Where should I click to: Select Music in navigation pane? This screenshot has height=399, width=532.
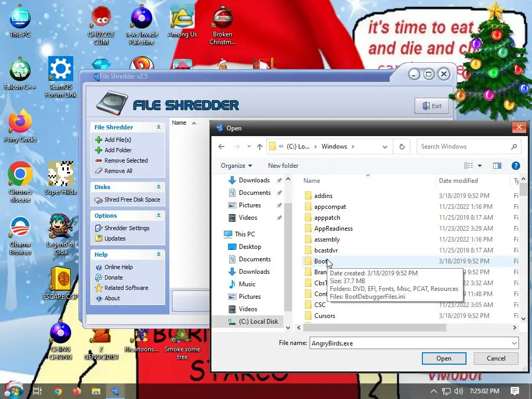[247, 284]
